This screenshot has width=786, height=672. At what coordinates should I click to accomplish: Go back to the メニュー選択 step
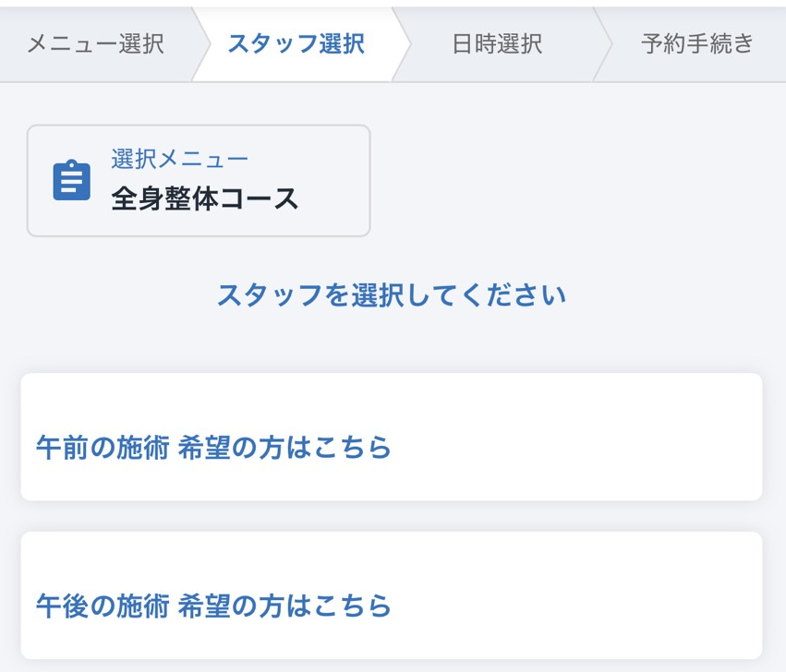[x=95, y=43]
